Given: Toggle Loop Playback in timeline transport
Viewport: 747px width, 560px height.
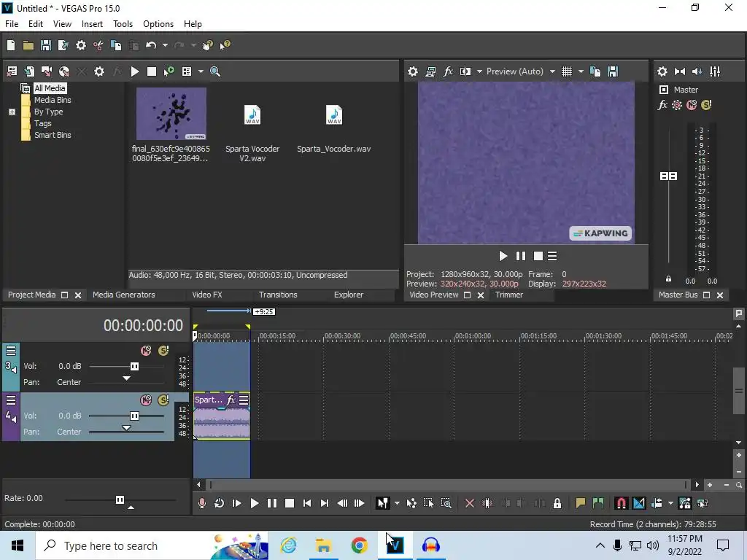Looking at the screenshot, I should point(219,503).
